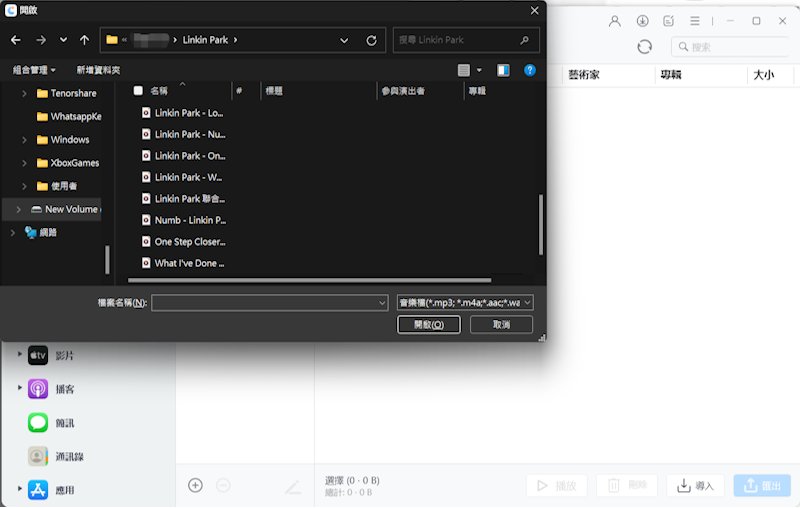This screenshot has width=800, height=508.
Task: Sort by 專輯 column in main window
Action: (671, 75)
